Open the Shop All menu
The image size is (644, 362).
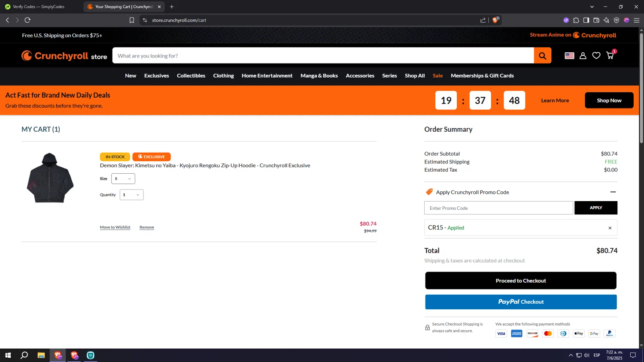[415, 75]
